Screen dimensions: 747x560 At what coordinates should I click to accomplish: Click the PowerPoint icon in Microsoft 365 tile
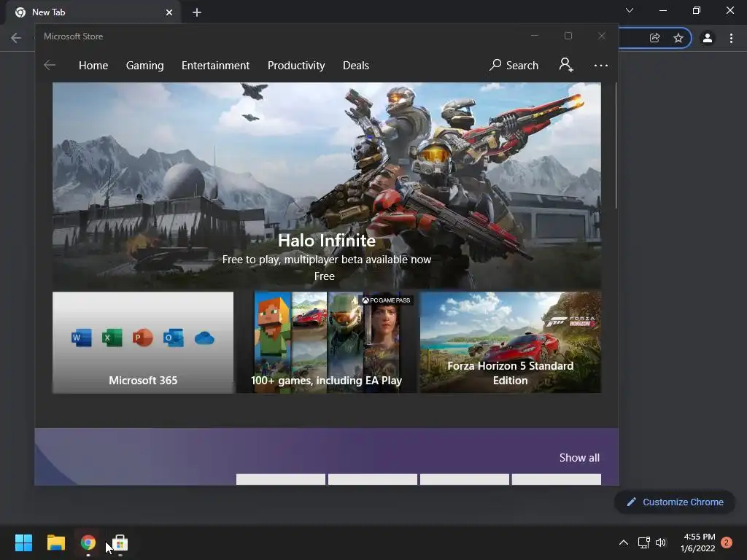[x=142, y=338]
